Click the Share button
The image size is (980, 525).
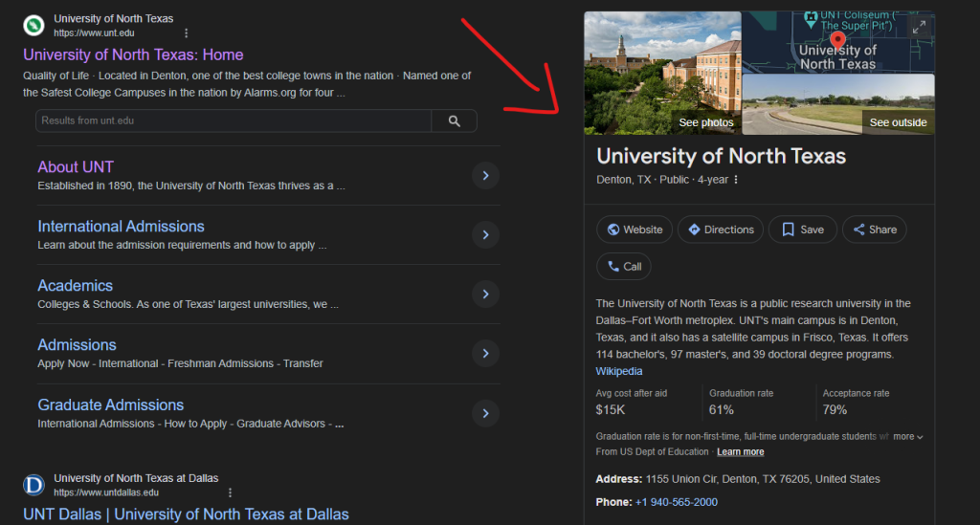click(x=875, y=230)
